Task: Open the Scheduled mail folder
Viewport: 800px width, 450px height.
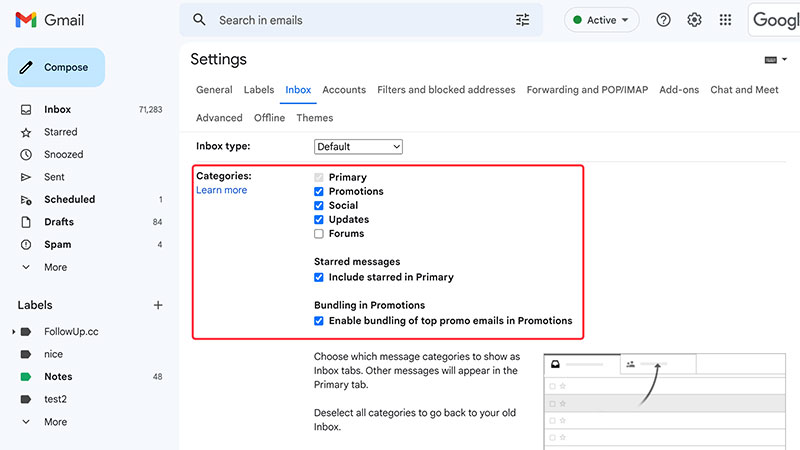Action: [x=69, y=199]
